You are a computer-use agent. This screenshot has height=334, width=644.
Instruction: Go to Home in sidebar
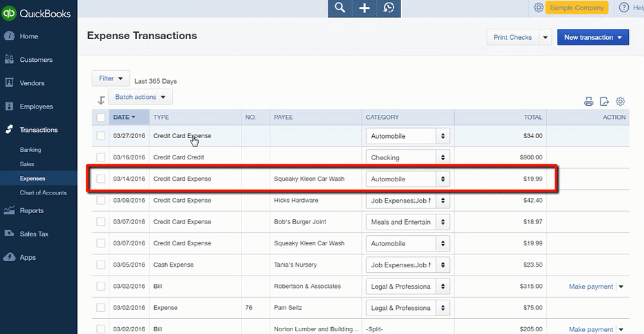click(29, 36)
